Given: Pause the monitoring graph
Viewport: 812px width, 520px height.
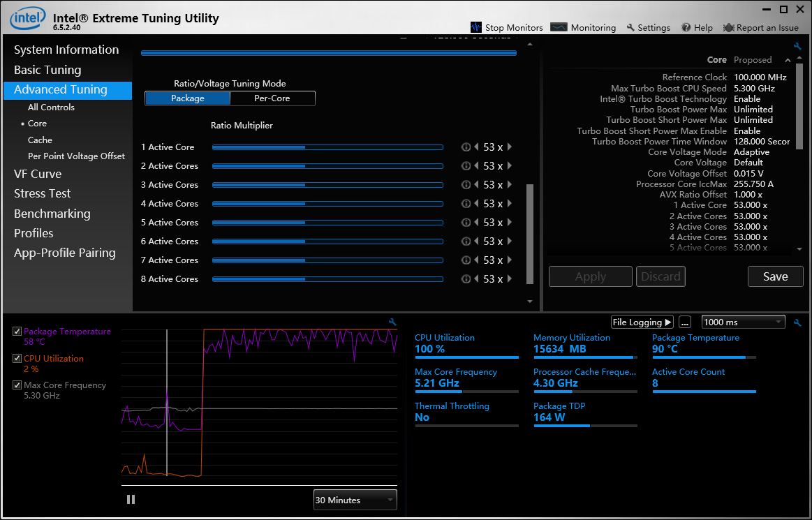Looking at the screenshot, I should [131, 499].
